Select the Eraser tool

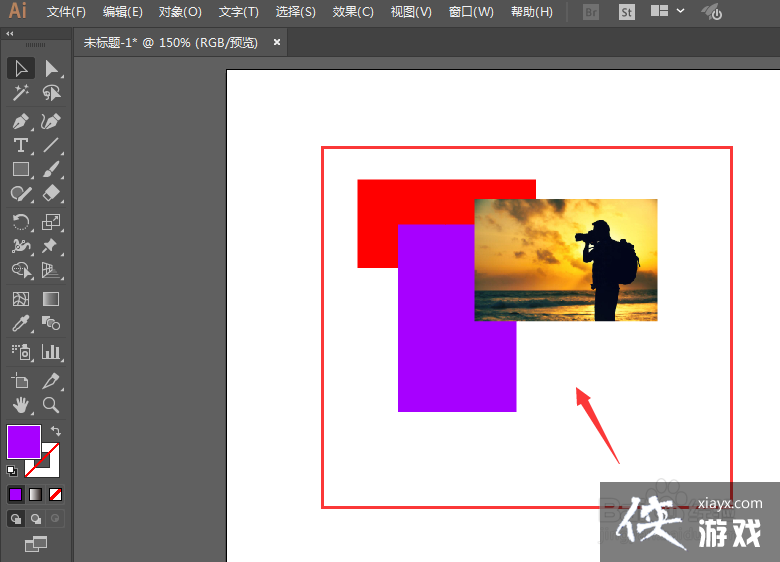pos(51,193)
